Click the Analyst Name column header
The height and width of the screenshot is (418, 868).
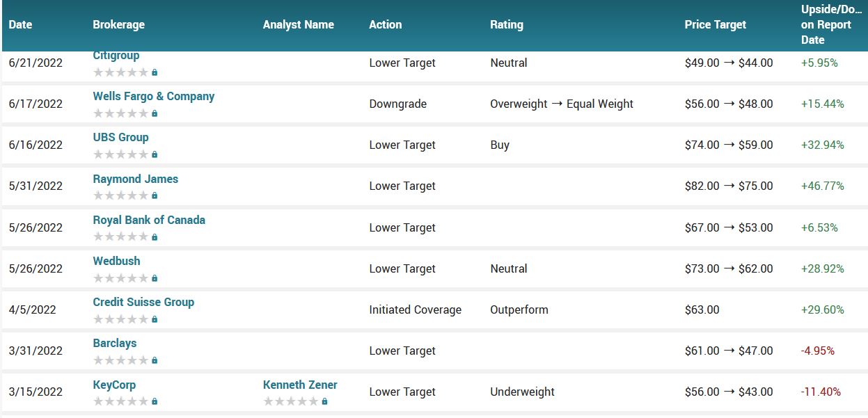pyautogui.click(x=298, y=24)
